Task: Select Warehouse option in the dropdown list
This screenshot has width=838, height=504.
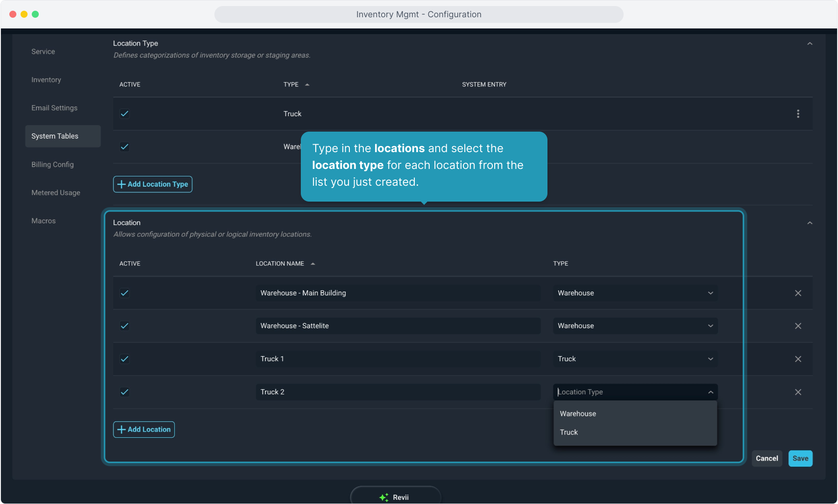Action: pyautogui.click(x=578, y=413)
